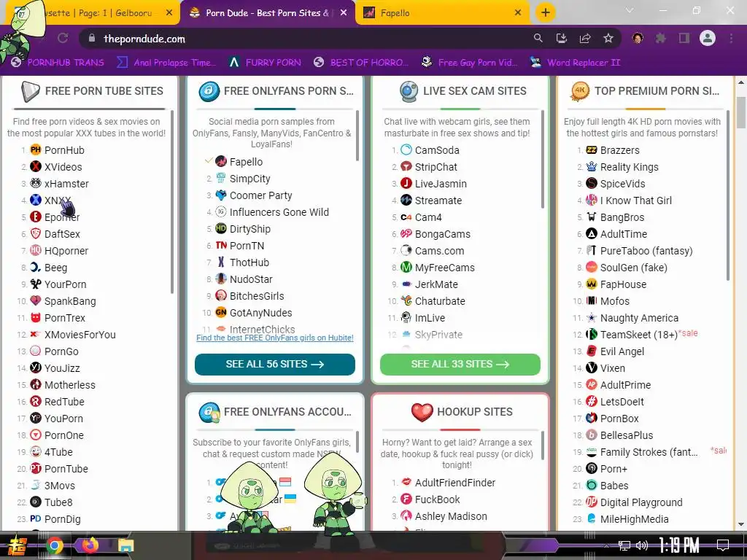This screenshot has height=560, width=747.
Task: Click the MyFreeCams green icon
Action: tap(406, 267)
